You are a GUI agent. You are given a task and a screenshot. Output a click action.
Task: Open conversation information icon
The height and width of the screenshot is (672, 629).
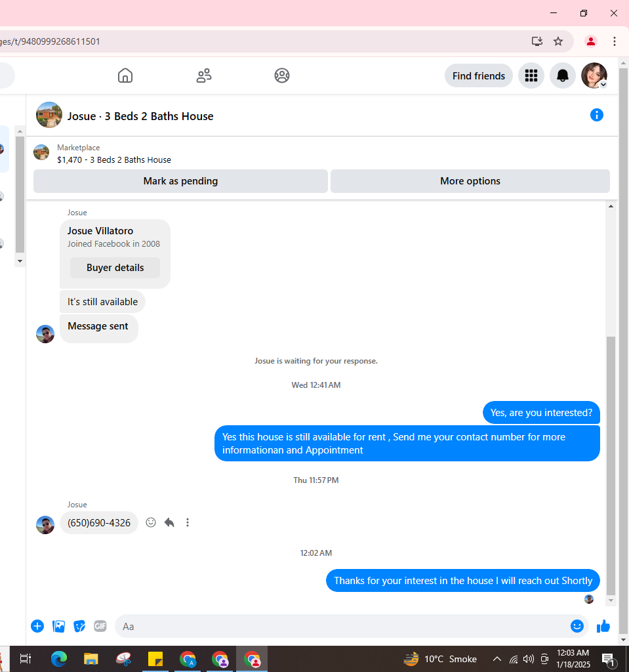(x=596, y=115)
